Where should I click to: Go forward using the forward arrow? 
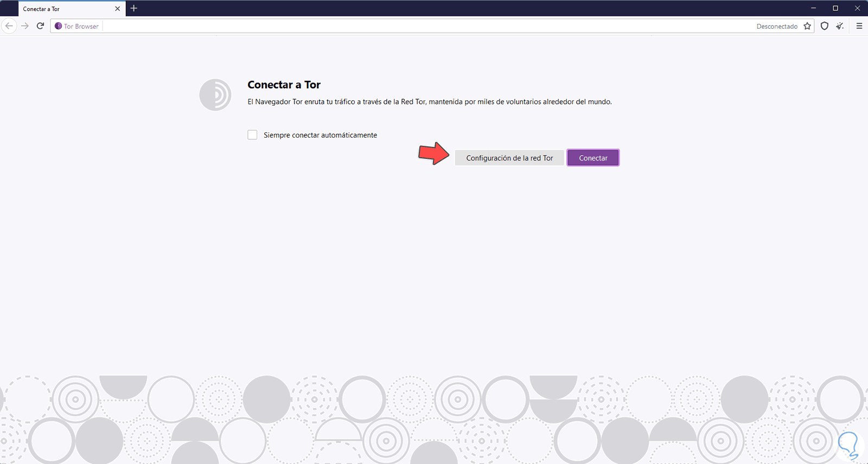pyautogui.click(x=25, y=26)
